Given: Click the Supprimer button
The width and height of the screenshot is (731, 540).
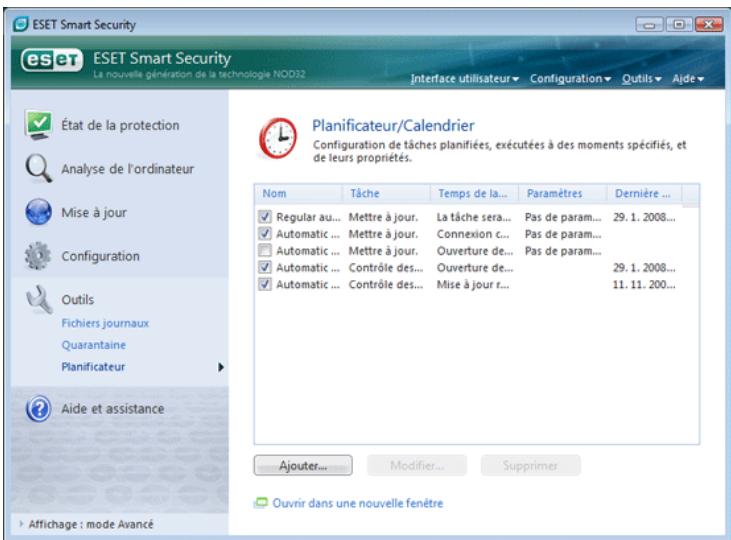Looking at the screenshot, I should [531, 465].
